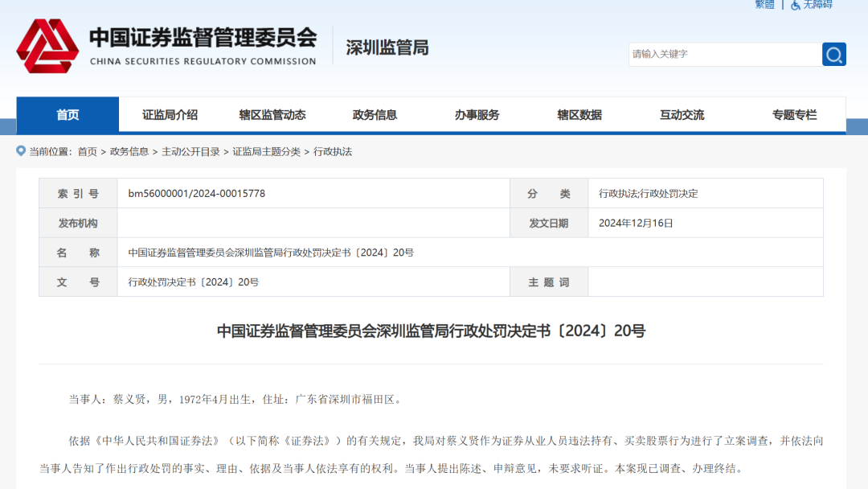Click the 首页 breadcrumb link
868x489 pixels.
[x=87, y=151]
